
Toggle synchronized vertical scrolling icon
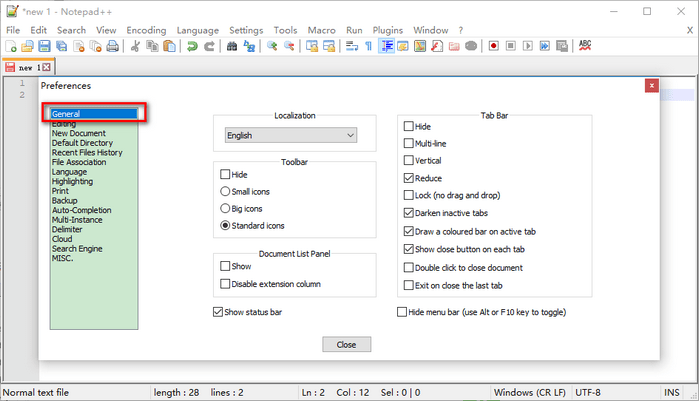[x=312, y=46]
